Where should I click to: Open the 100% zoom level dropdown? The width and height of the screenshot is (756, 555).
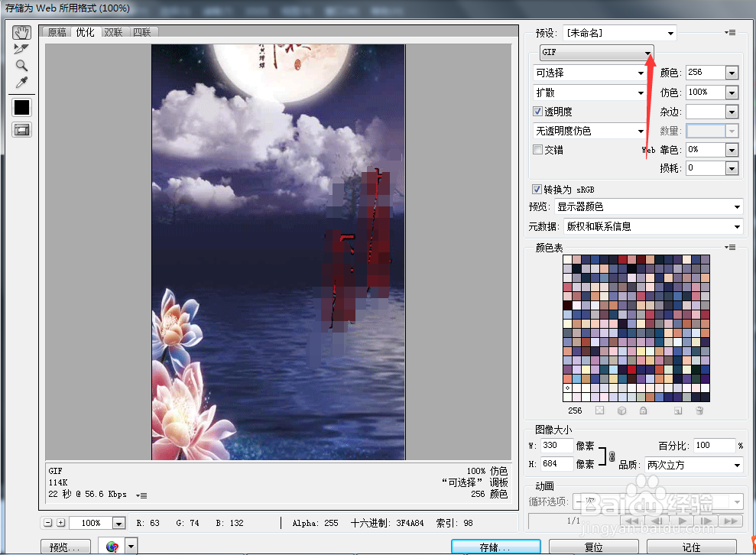tap(118, 523)
